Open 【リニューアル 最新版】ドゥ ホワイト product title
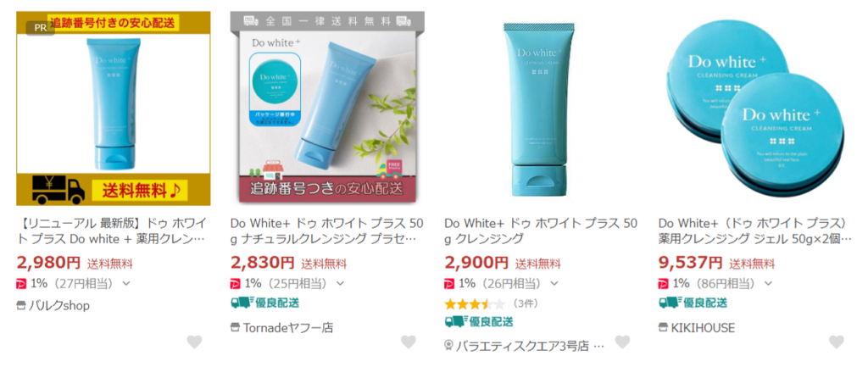Viewport: 868px width, 367px height. [x=113, y=231]
